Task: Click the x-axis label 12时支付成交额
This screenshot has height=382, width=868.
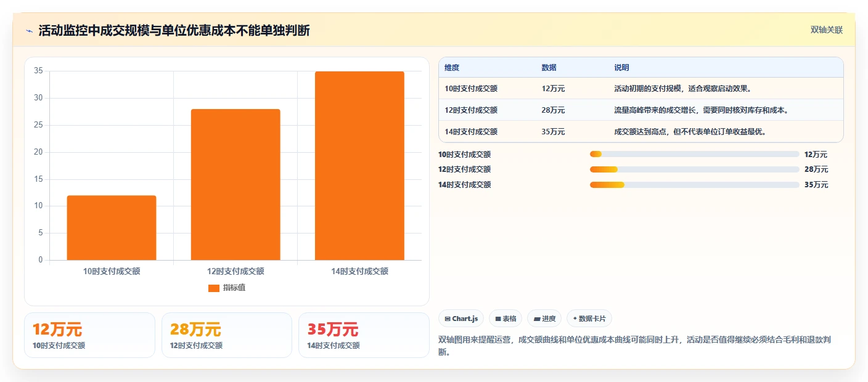Action: [235, 271]
